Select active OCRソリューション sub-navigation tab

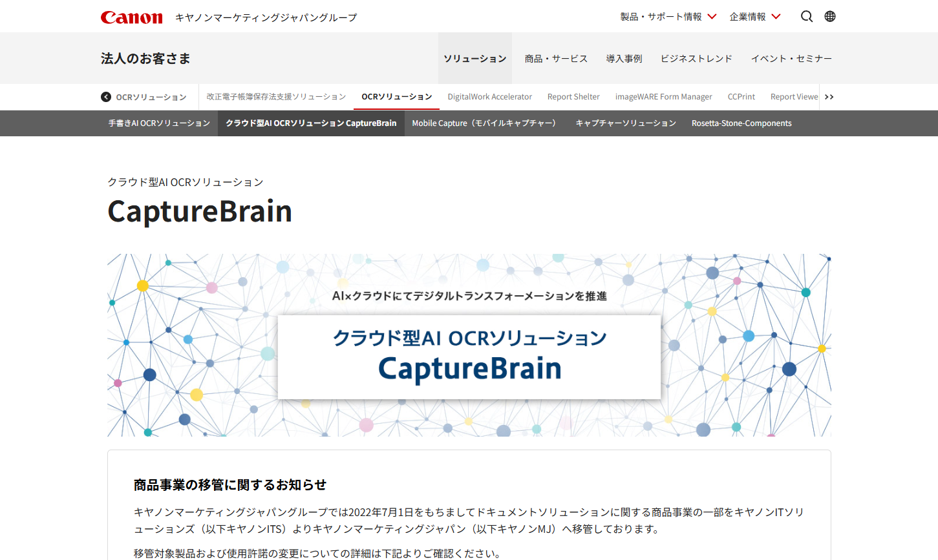[x=397, y=97]
